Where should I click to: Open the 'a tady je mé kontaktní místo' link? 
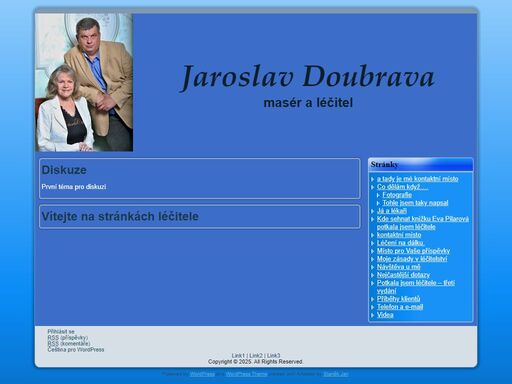point(417,179)
